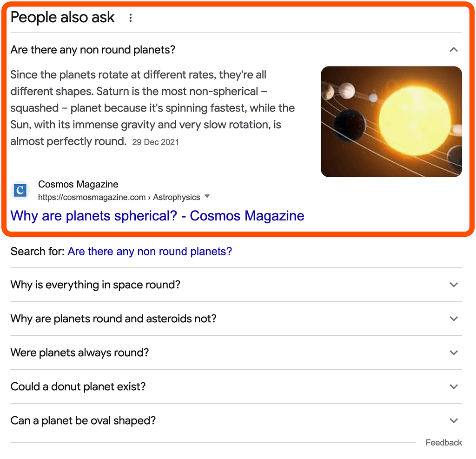
Task: Click the "Why is everything in space round?" text
Action: click(x=95, y=285)
